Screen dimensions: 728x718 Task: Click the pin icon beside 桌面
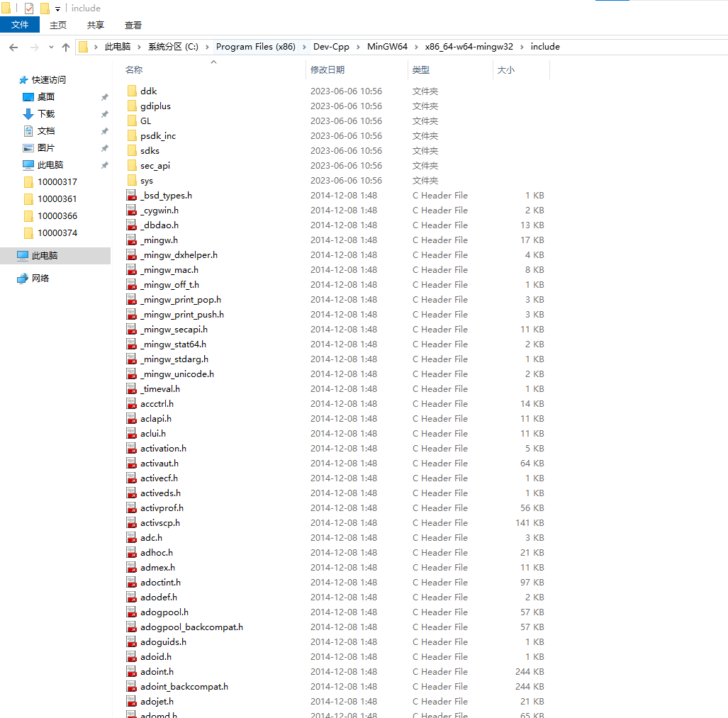104,97
